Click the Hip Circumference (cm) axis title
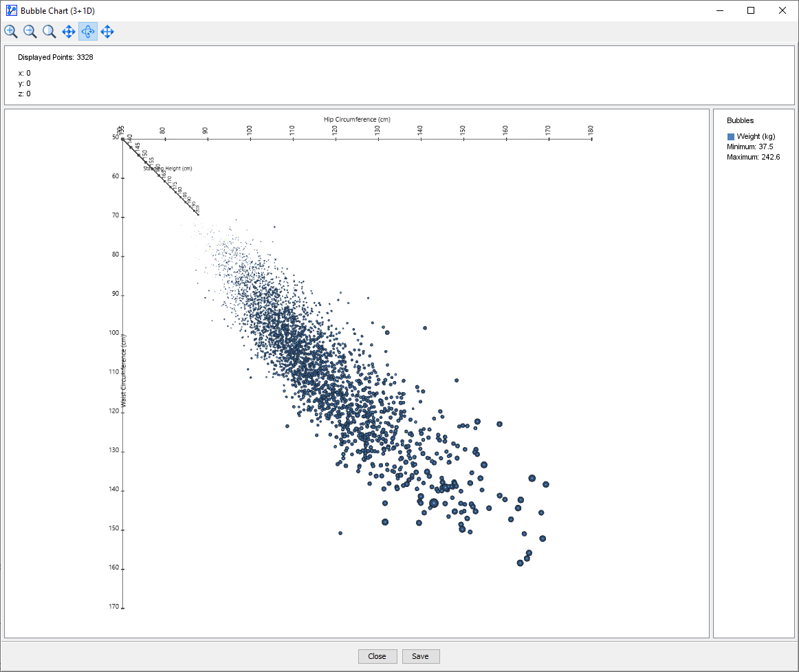Viewport: 799px width, 672px height. (x=357, y=120)
